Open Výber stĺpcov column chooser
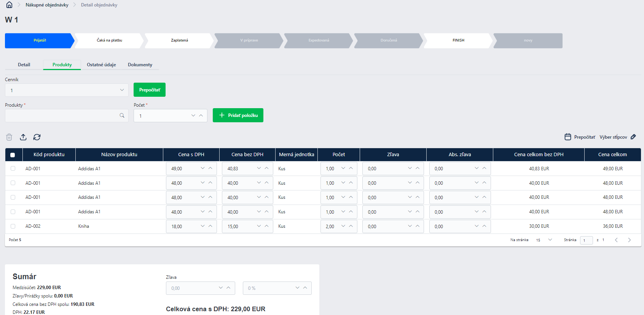 [x=613, y=137]
